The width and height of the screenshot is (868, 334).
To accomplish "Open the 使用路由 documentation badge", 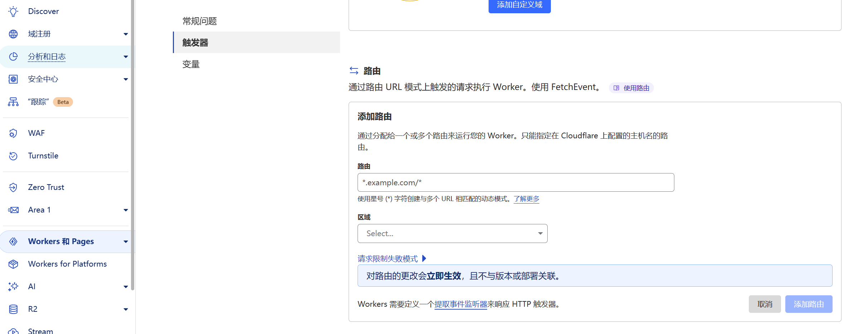I will coord(631,88).
